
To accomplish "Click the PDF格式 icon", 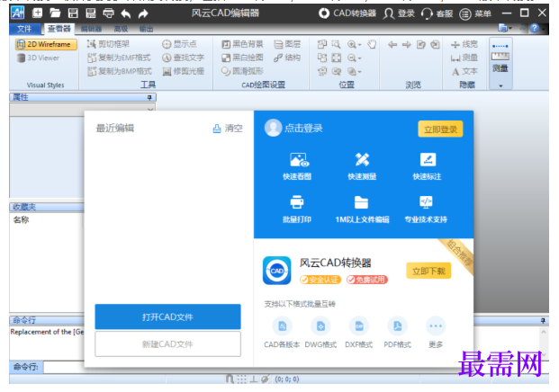I will [398, 325].
